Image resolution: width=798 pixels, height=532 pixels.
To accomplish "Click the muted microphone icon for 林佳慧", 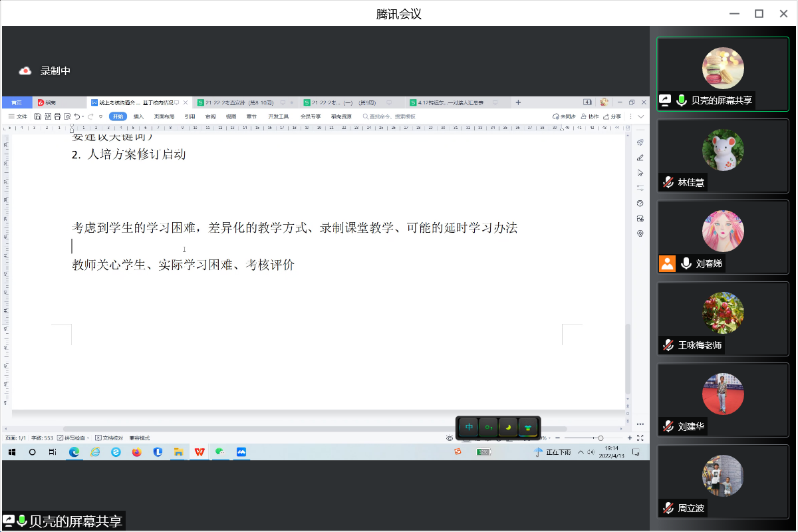I will [x=668, y=182].
